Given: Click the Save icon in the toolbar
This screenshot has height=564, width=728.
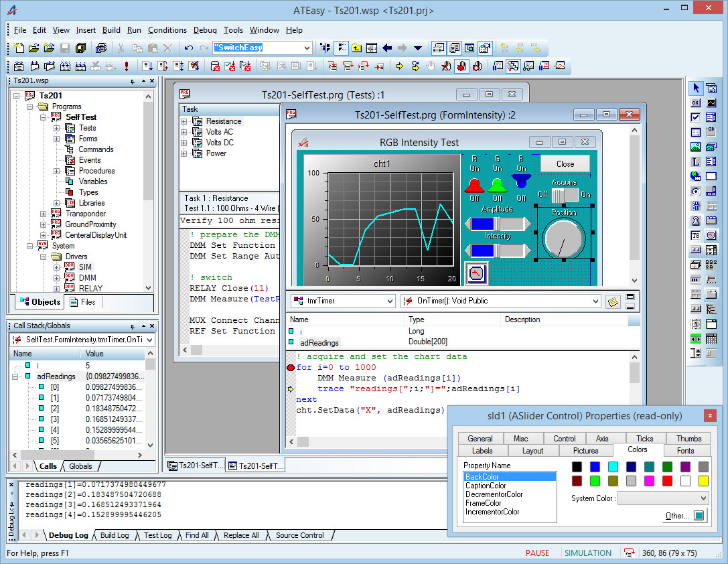Looking at the screenshot, I should 65,48.
